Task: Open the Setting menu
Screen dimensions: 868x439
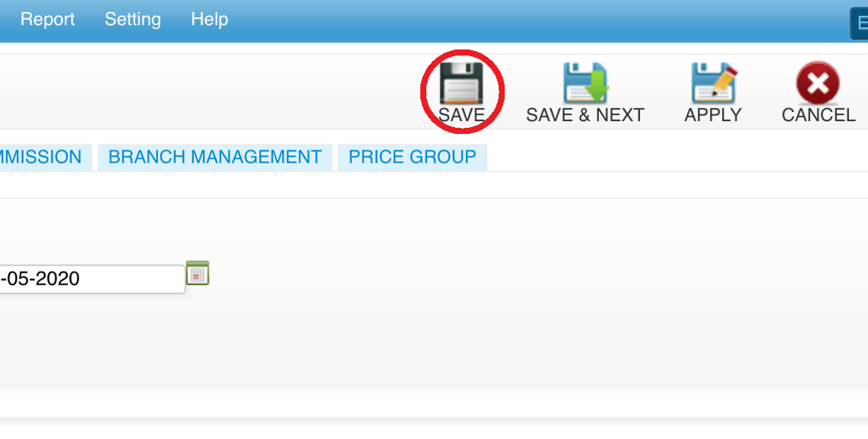Action: pyautogui.click(x=133, y=19)
